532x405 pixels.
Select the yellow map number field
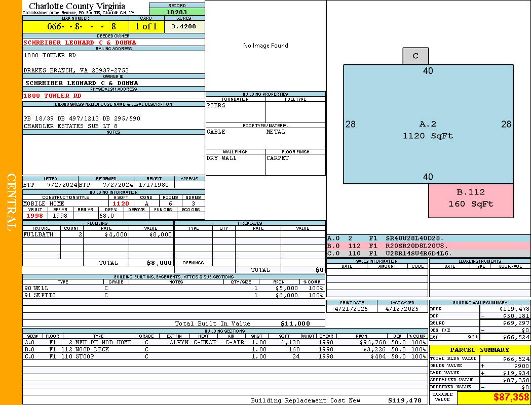[75, 26]
